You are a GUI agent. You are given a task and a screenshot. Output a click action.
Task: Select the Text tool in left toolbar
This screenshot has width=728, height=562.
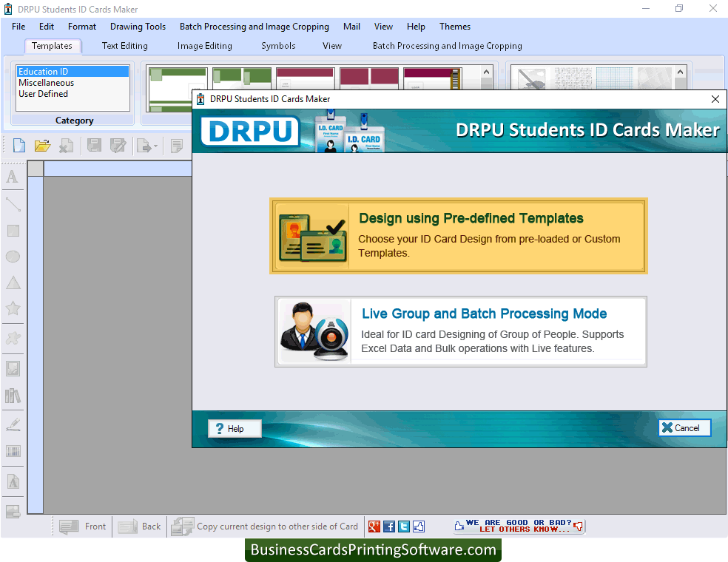13,177
